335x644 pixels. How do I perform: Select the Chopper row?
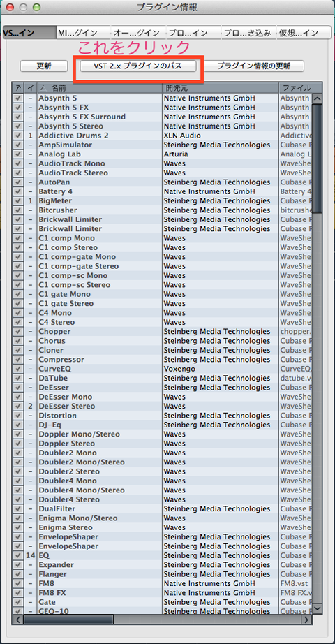coord(163,332)
